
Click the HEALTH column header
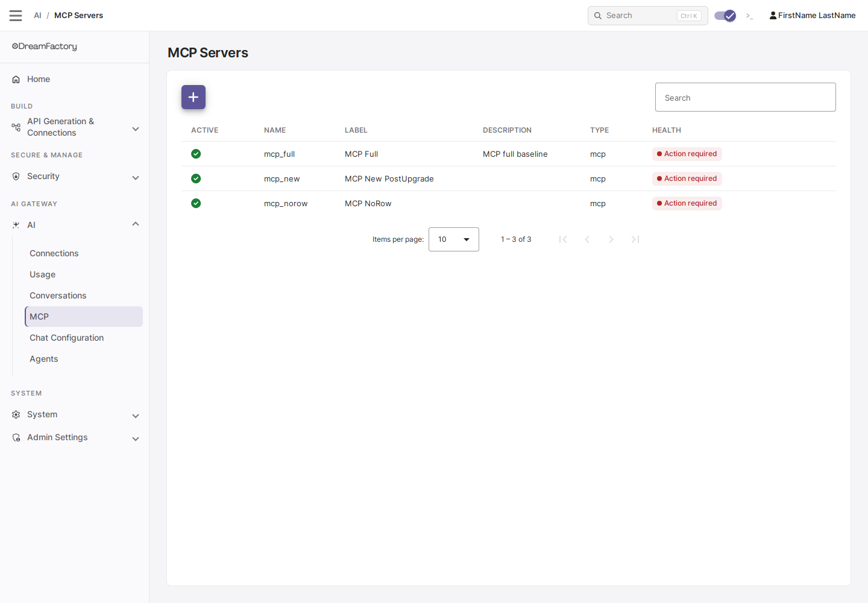667,130
